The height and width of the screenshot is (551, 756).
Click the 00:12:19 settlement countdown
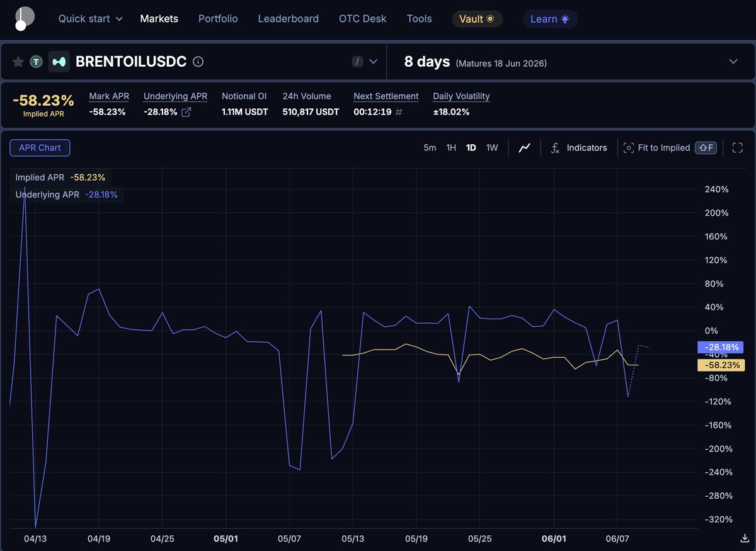point(372,112)
